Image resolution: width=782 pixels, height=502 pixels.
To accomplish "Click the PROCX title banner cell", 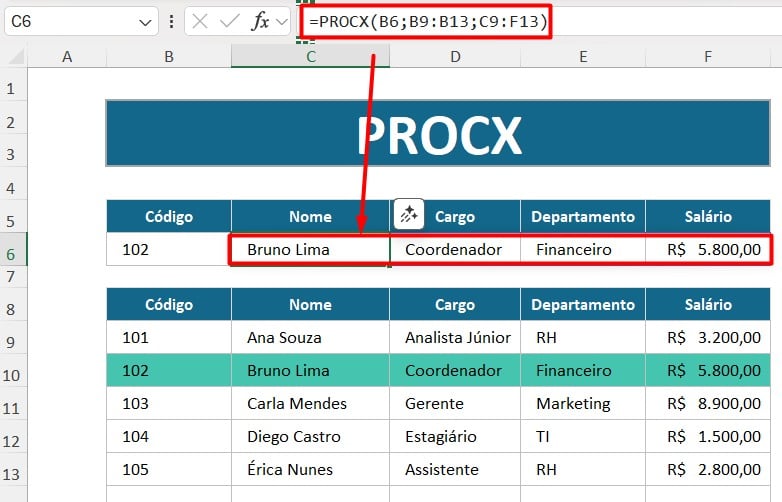I will [x=438, y=133].
